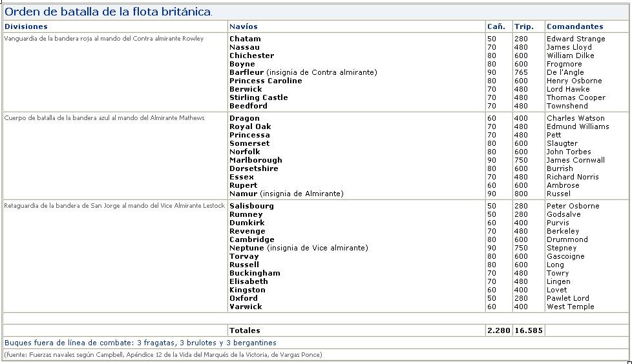Select the 'Navíos' column header

tap(244, 26)
